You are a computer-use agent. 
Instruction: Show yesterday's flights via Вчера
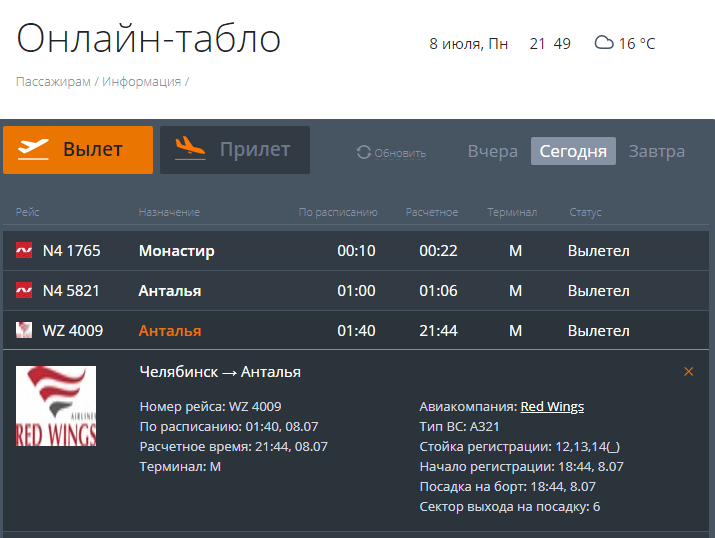point(492,151)
